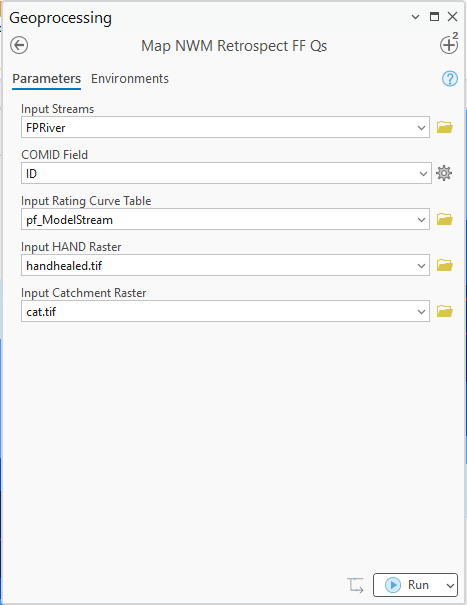Open the tool in new pane plus icon
The width and height of the screenshot is (467, 605).
click(x=449, y=44)
